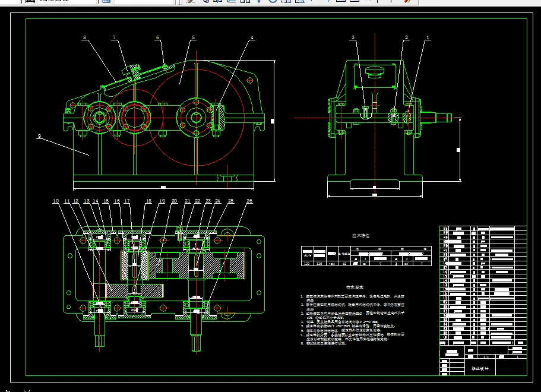541x392 pixels.
Task: Select part balloon number 4 in front view
Action: pos(252,37)
